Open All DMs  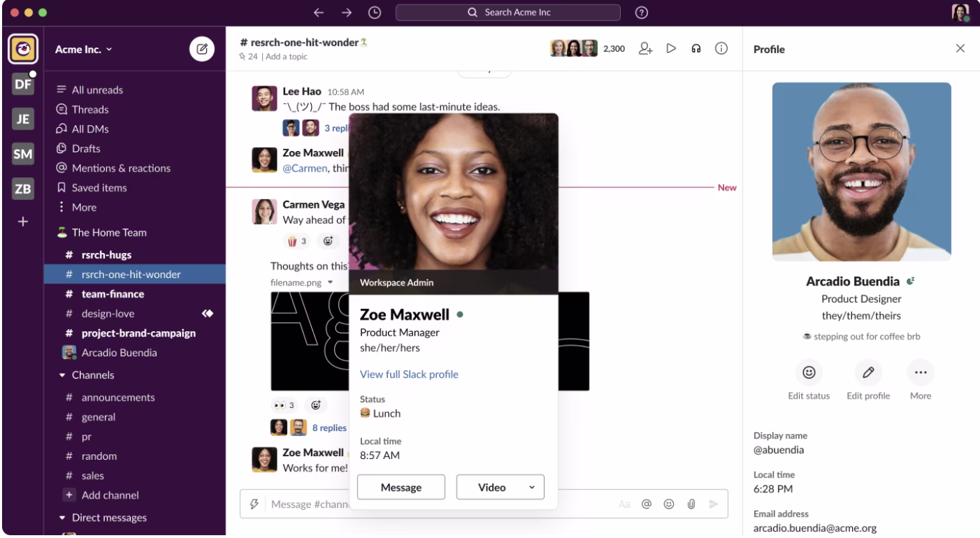(82, 129)
